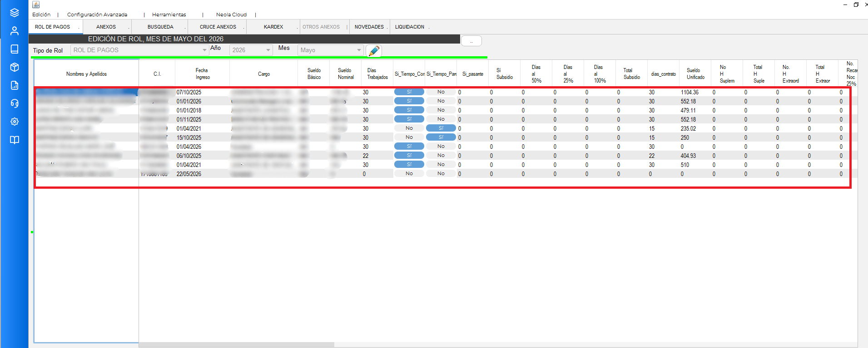Image resolution: width=868 pixels, height=348 pixels.
Task: Toggle Si_Tiempo_Completo switch in first row
Action: click(x=409, y=92)
